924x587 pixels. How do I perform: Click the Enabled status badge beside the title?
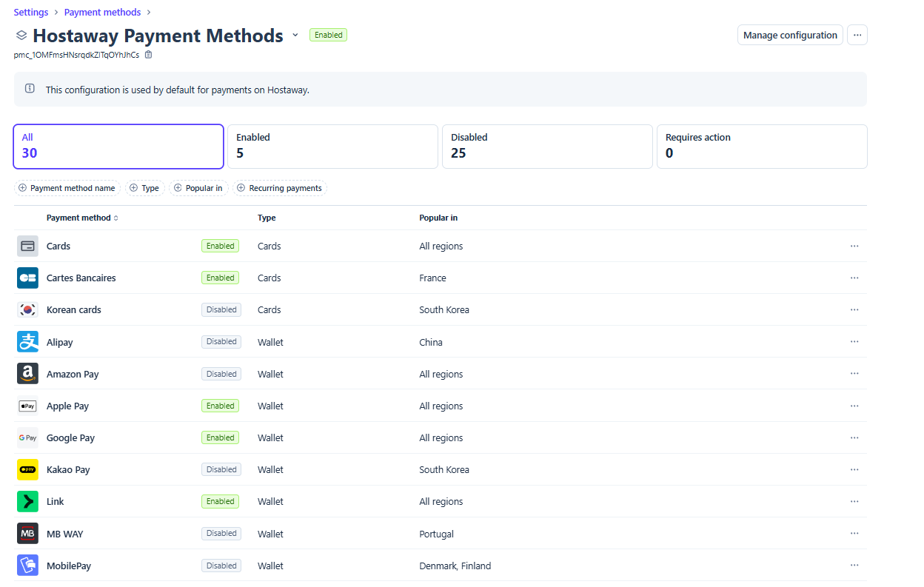pyautogui.click(x=328, y=35)
